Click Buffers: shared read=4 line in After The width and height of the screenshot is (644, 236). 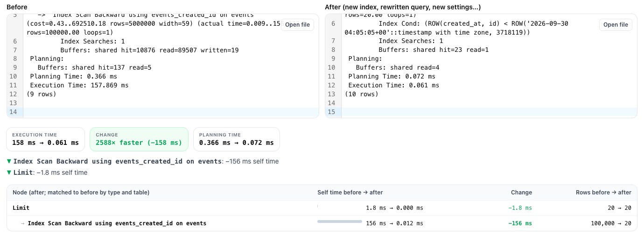pyautogui.click(x=398, y=67)
